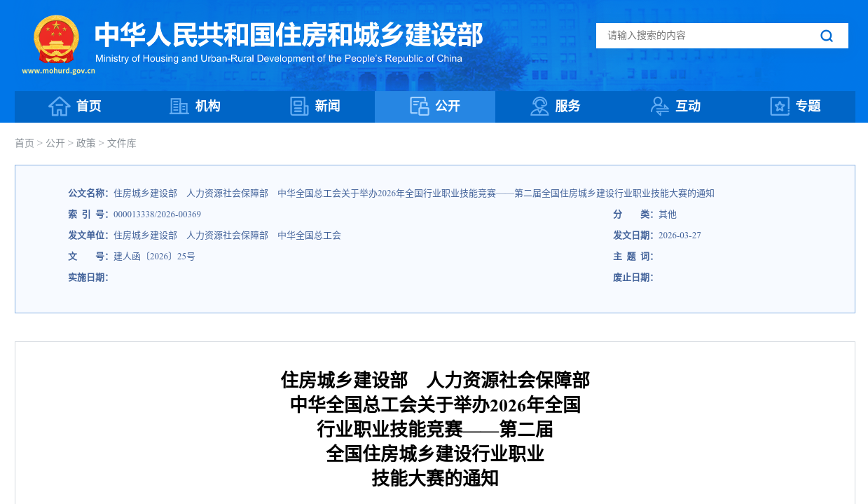Click the house icon for 首页
The width and height of the screenshot is (868, 504).
(60, 107)
